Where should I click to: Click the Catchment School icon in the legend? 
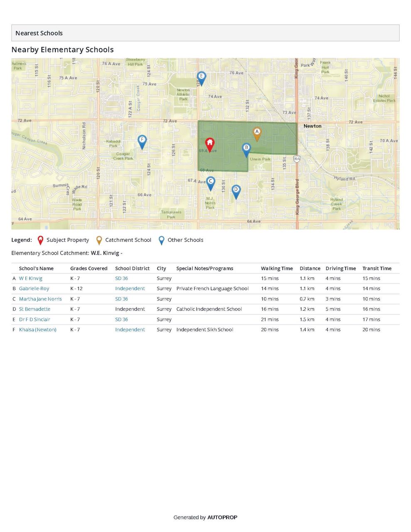99,240
